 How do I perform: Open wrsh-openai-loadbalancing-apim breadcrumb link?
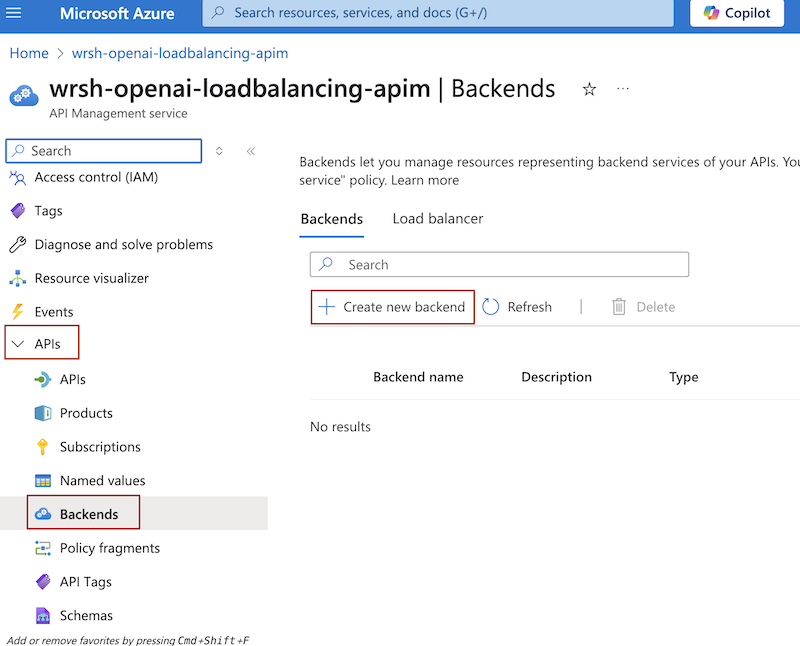coord(180,53)
